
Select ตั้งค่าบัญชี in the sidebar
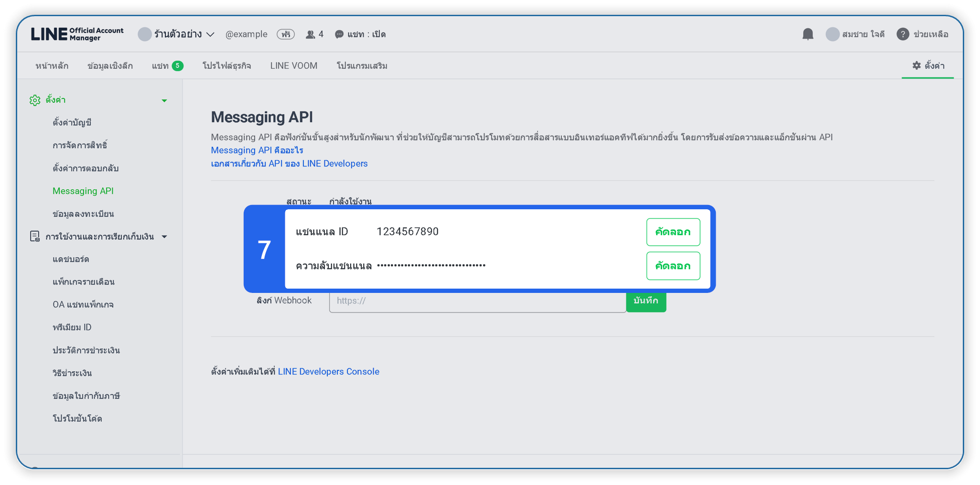72,123
